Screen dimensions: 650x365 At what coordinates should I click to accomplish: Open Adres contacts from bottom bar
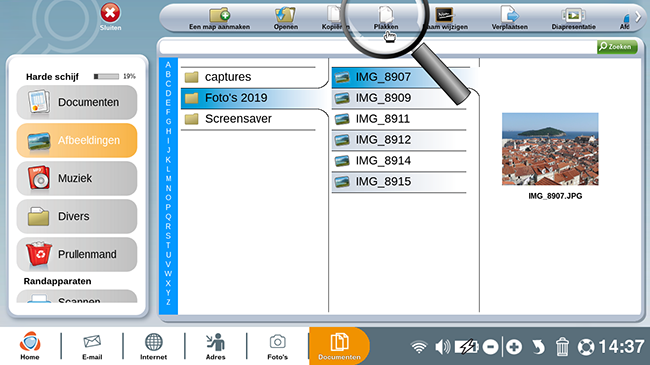[216, 346]
